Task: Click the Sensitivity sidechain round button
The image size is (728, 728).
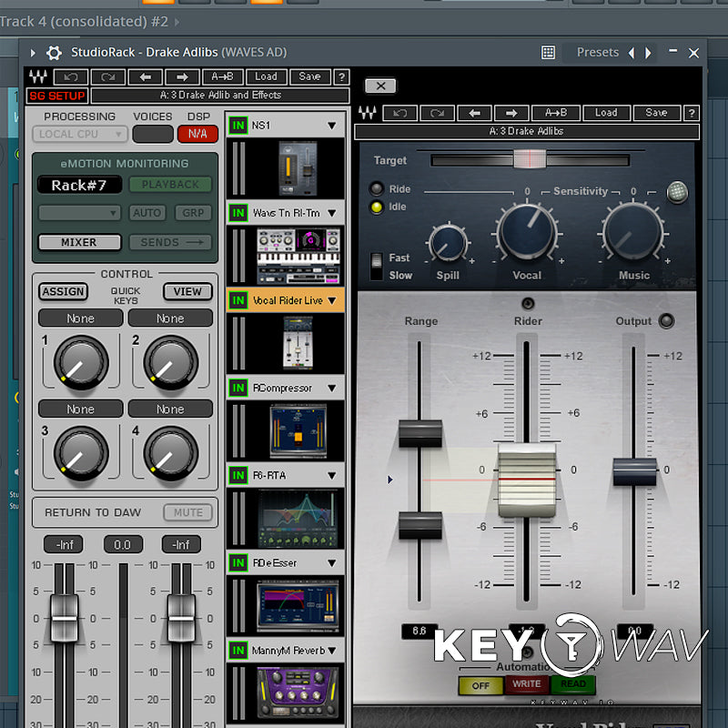Action: [x=677, y=192]
